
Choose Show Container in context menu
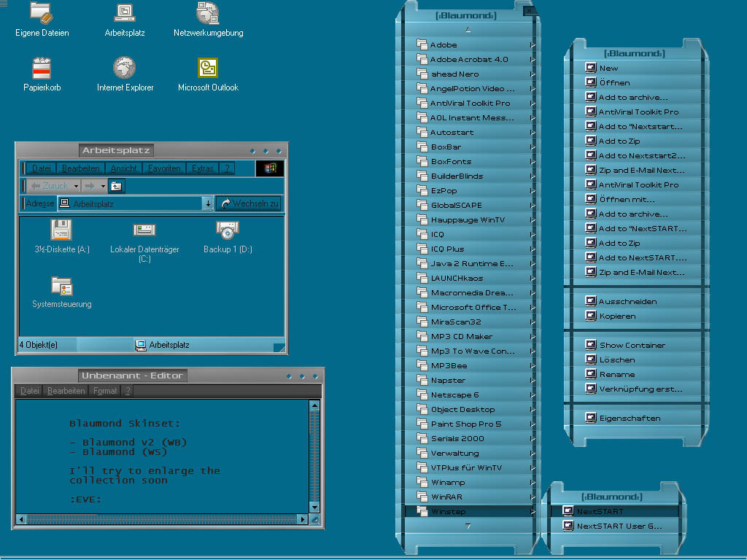pos(637,345)
